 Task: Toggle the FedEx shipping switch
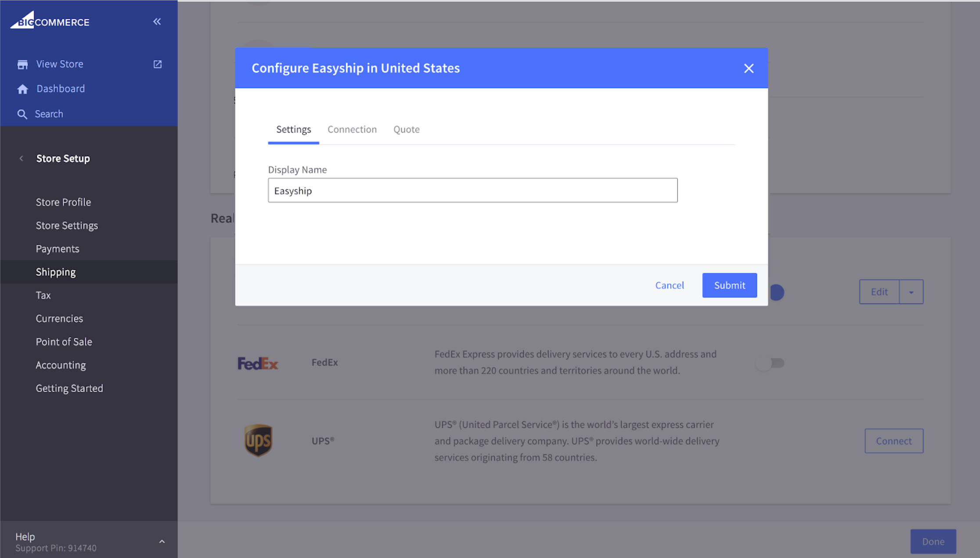tap(770, 363)
